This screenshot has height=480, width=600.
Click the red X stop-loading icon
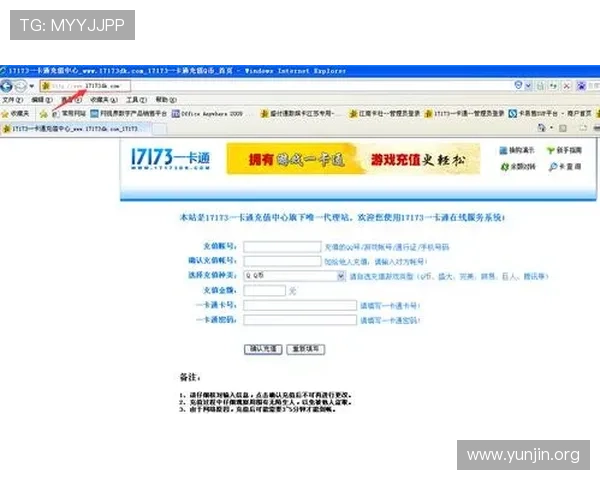[567, 86]
